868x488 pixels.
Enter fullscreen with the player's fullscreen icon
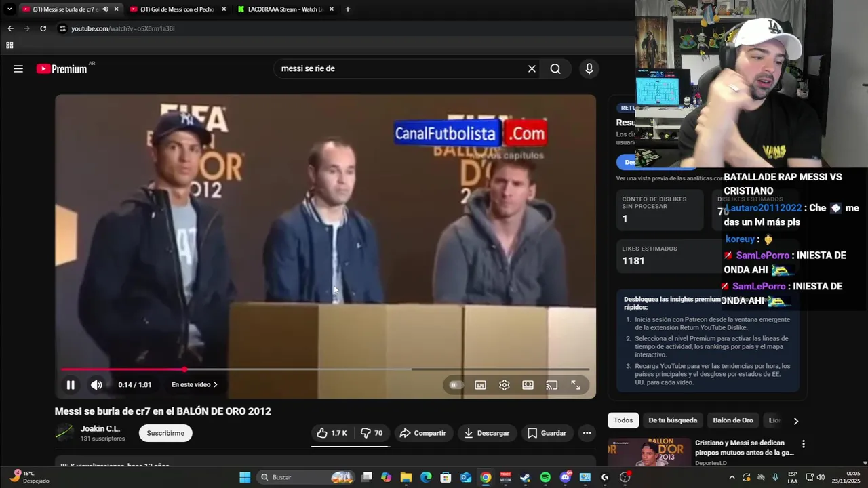click(576, 385)
